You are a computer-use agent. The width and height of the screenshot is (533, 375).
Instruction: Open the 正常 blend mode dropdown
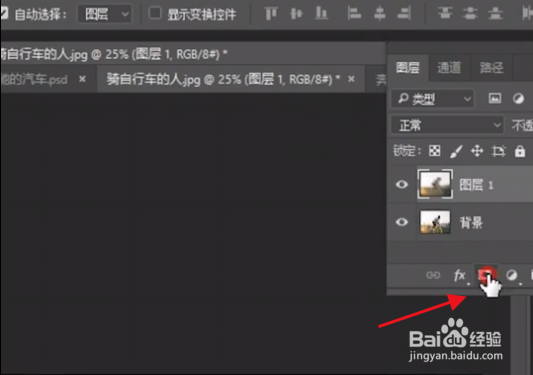point(447,125)
